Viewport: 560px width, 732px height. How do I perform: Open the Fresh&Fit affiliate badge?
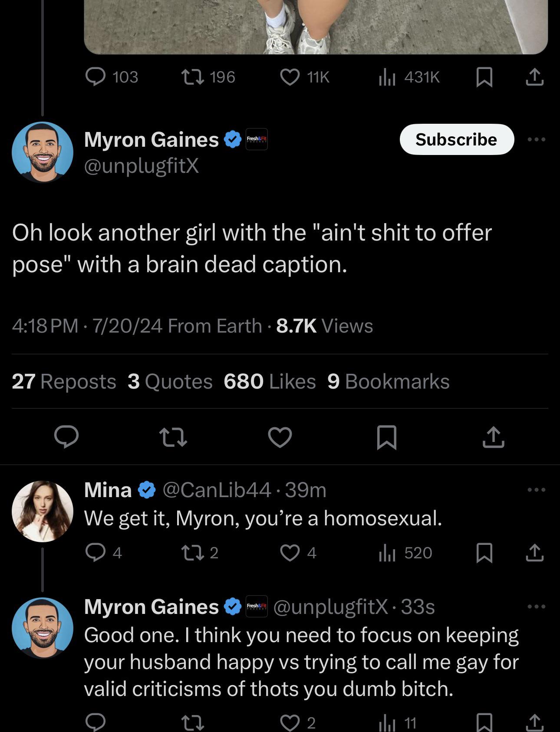(257, 139)
